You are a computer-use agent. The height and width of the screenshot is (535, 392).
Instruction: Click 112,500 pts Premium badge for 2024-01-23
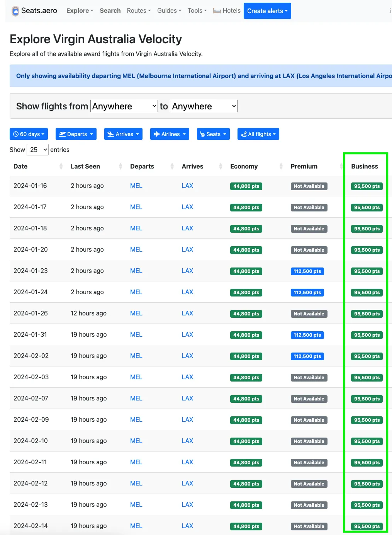(x=307, y=271)
